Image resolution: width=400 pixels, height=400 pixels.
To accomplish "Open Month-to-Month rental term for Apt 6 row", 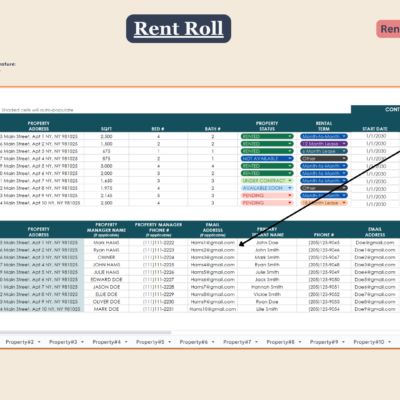I will click(x=324, y=173).
